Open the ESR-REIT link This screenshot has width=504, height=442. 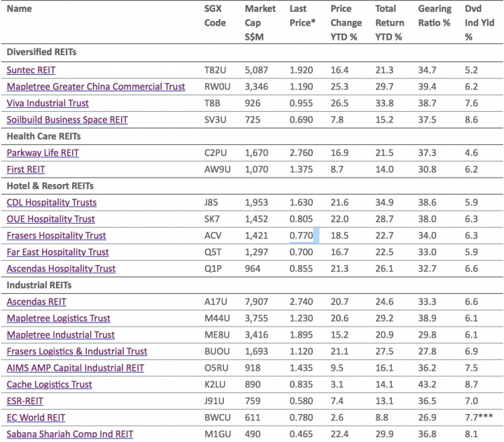coord(24,401)
